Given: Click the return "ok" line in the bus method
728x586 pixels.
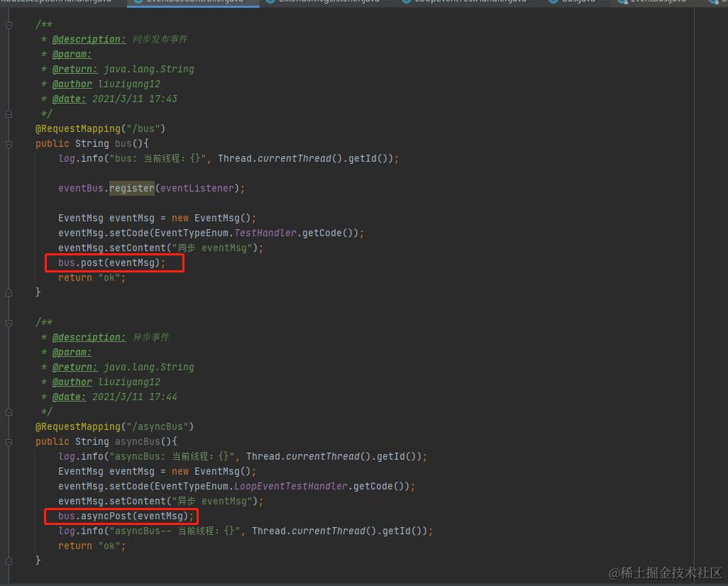Looking at the screenshot, I should [92, 277].
